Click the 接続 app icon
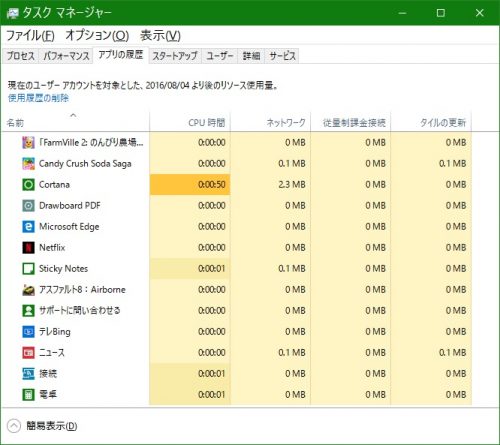This screenshot has width=500, height=445. click(x=28, y=374)
